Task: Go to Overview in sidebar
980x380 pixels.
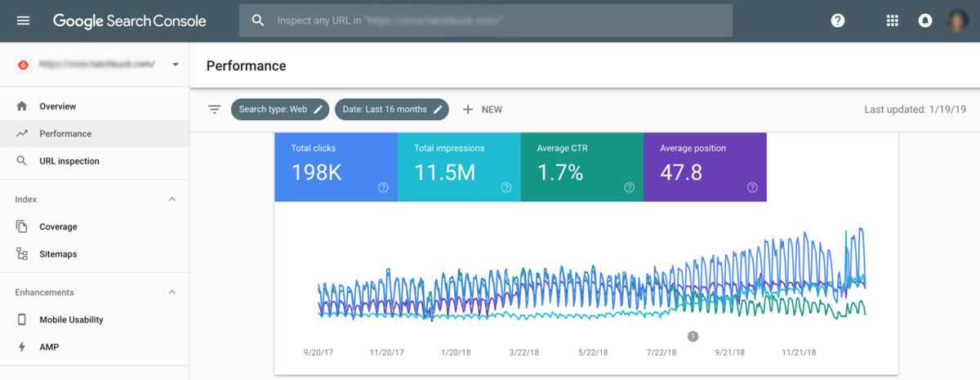Action: (x=95, y=106)
